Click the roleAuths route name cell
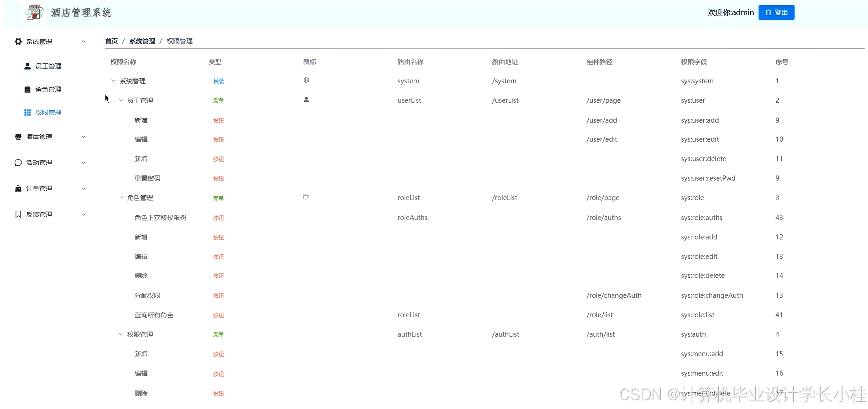The image size is (868, 409). (x=412, y=218)
